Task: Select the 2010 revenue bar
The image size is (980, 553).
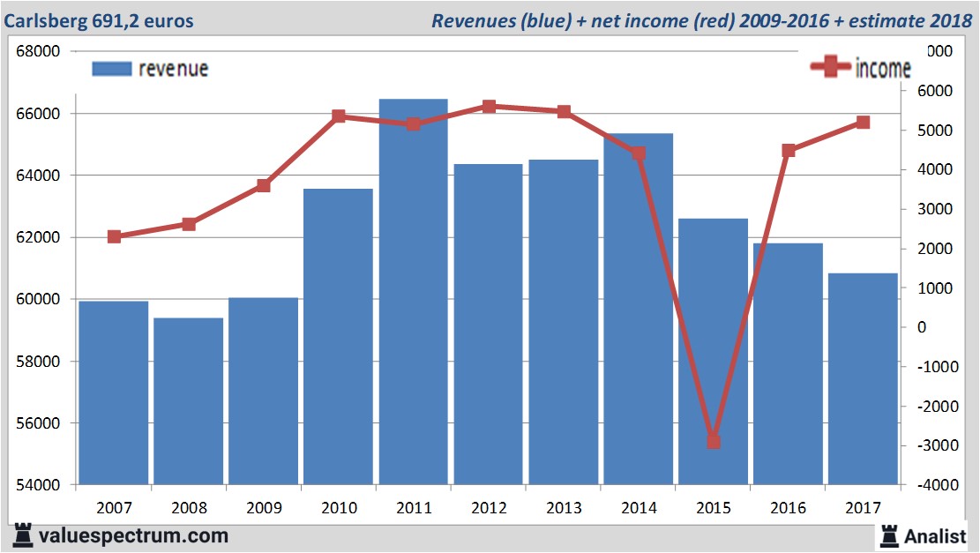Action: click(x=338, y=337)
